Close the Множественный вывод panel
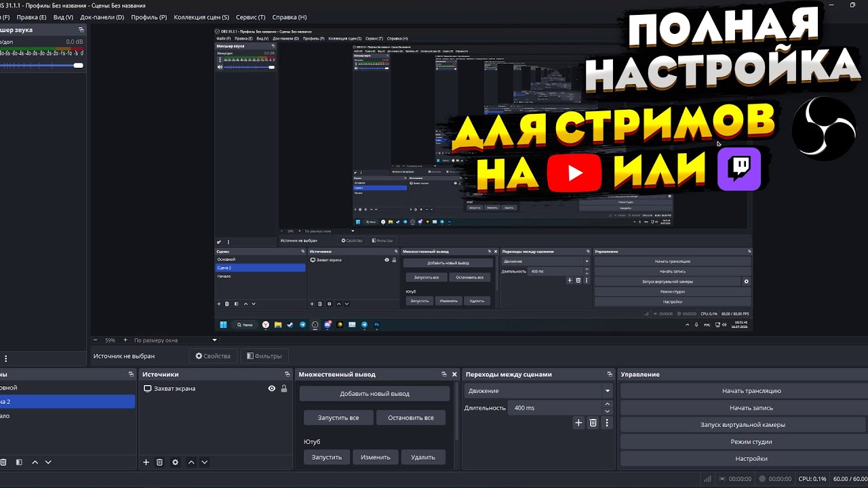 [x=454, y=374]
